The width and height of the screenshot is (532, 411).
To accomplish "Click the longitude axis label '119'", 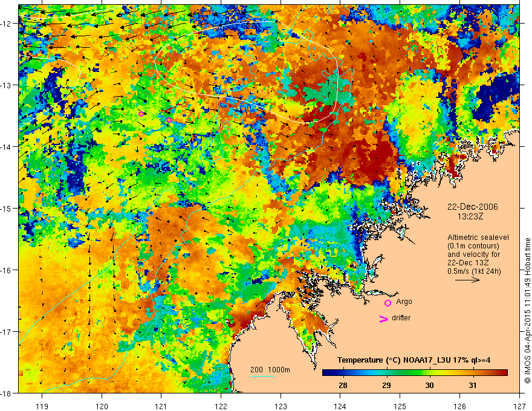I will (42, 407).
